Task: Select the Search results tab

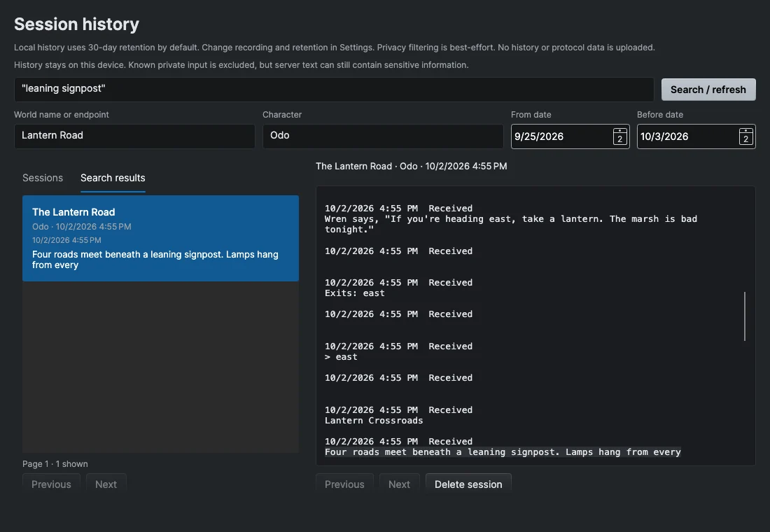Action: pyautogui.click(x=113, y=178)
